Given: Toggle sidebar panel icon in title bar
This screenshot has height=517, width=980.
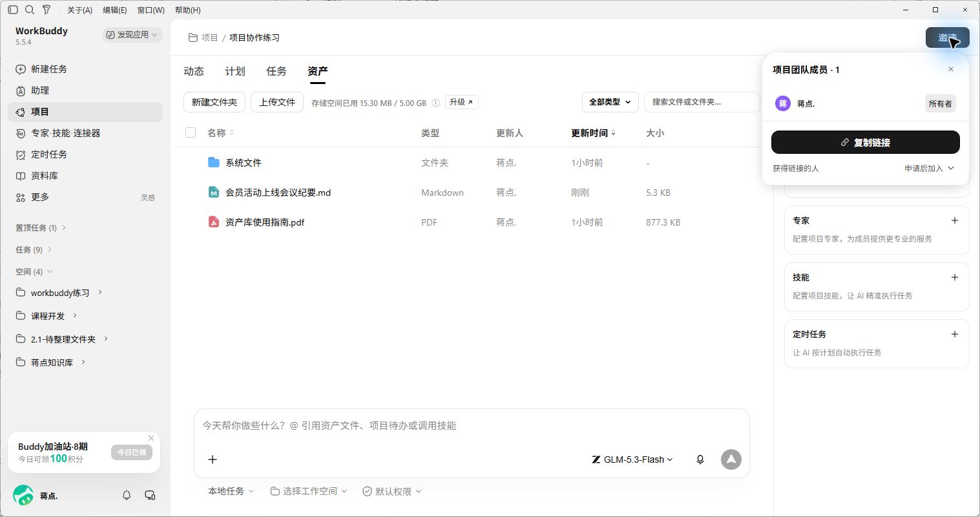Looking at the screenshot, I should point(13,10).
